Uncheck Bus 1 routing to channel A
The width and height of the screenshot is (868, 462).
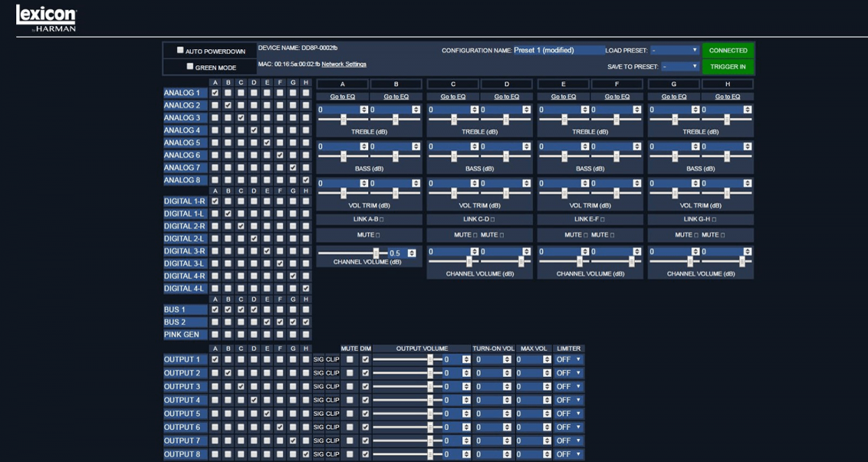coord(215,310)
